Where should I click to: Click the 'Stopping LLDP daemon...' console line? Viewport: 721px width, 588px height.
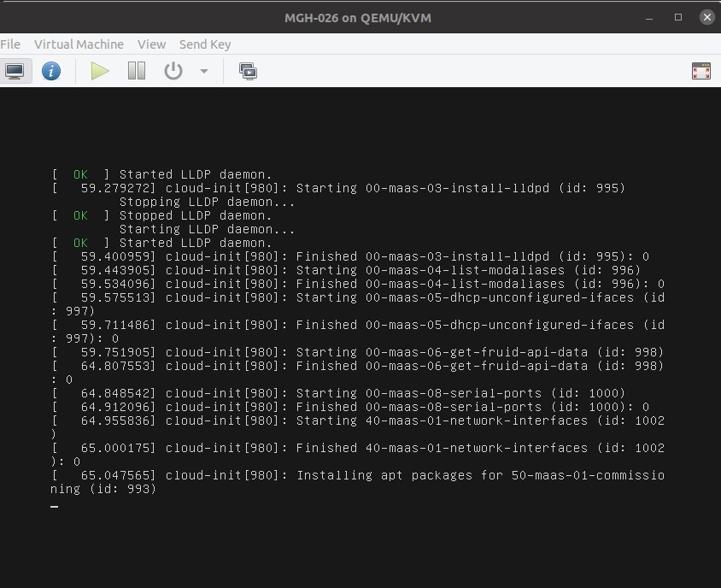(x=207, y=202)
